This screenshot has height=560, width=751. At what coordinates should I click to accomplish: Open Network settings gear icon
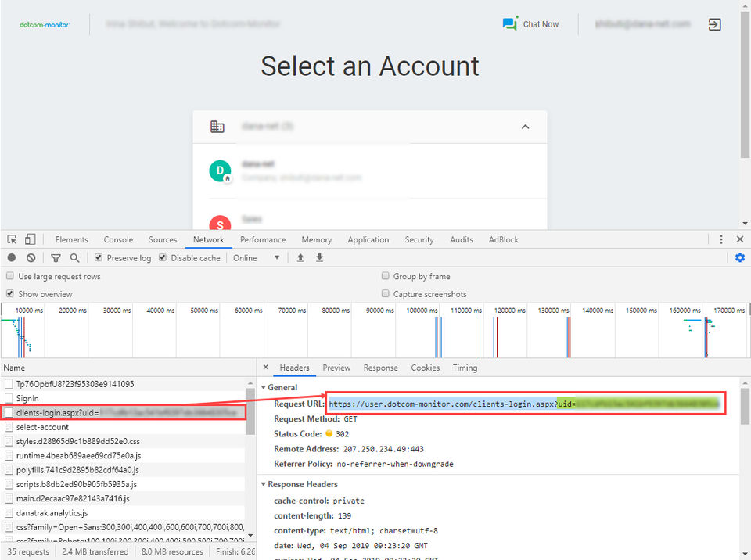739,258
